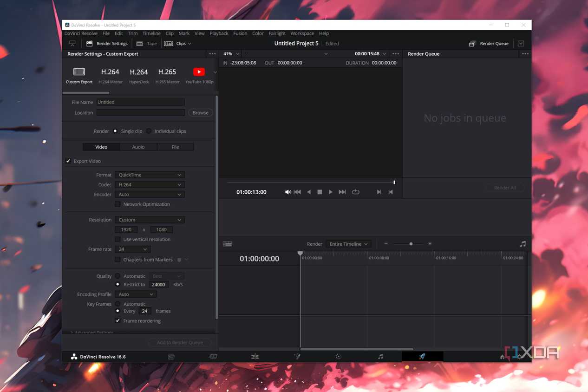The width and height of the screenshot is (588, 392).
Task: Open the Tape toolbar button
Action: [x=146, y=44]
